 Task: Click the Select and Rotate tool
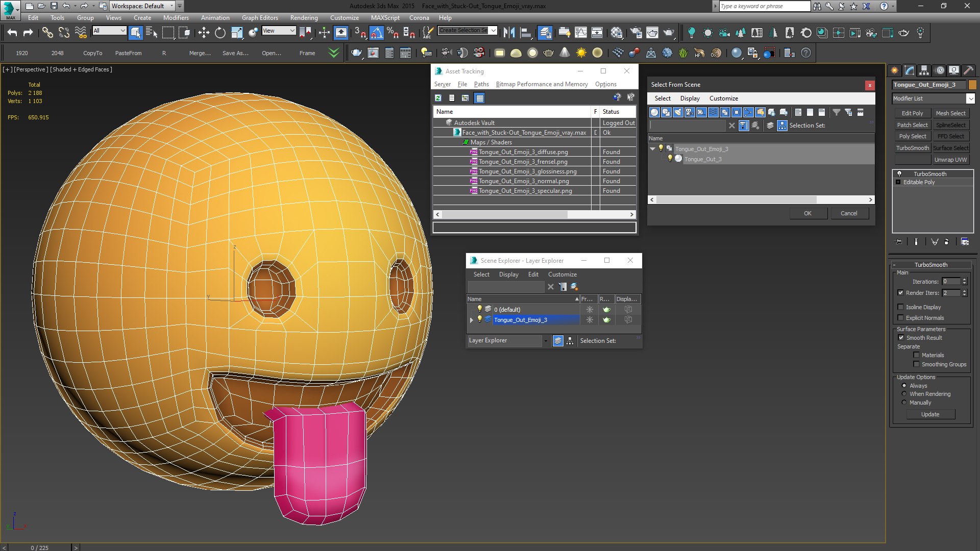tap(220, 33)
